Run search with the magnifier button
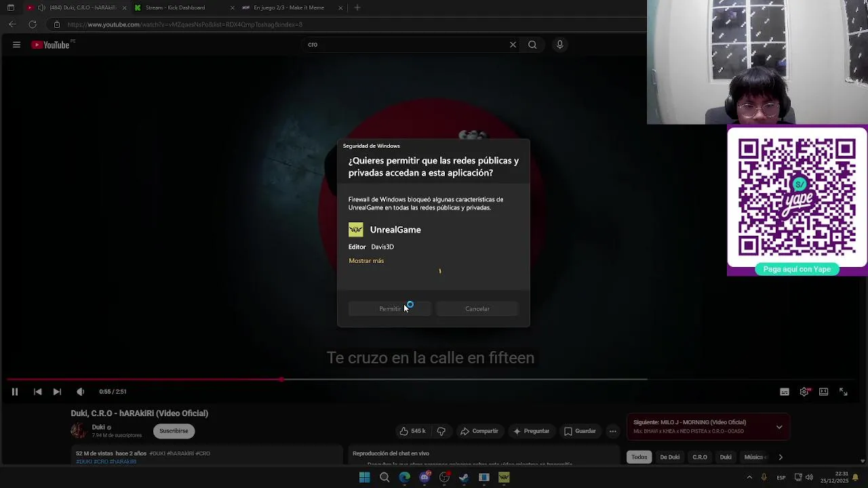 532,45
